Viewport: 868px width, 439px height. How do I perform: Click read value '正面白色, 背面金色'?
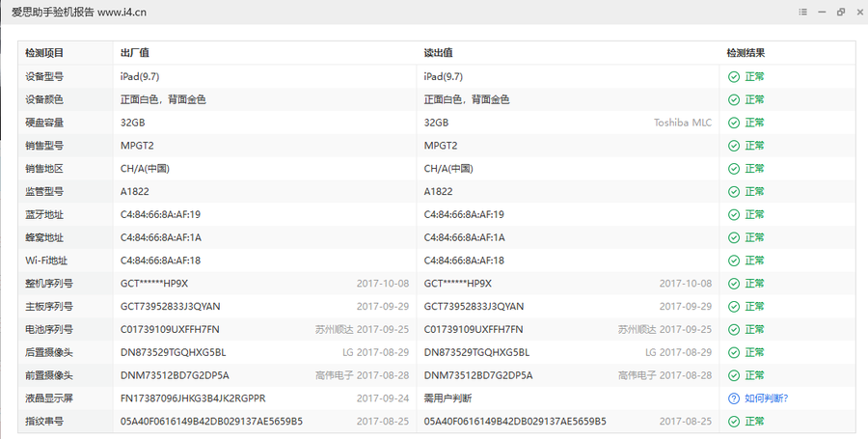[x=467, y=99]
